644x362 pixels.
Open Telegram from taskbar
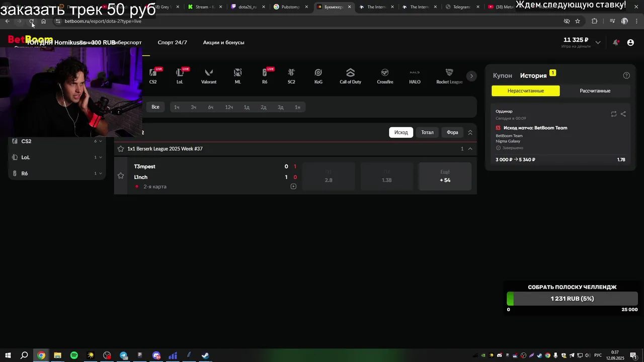coord(124,355)
